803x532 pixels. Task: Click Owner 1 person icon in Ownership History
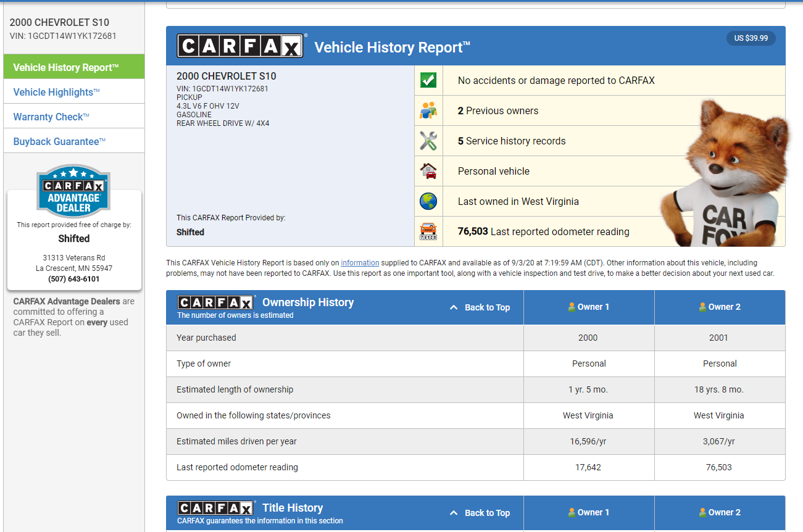click(572, 307)
